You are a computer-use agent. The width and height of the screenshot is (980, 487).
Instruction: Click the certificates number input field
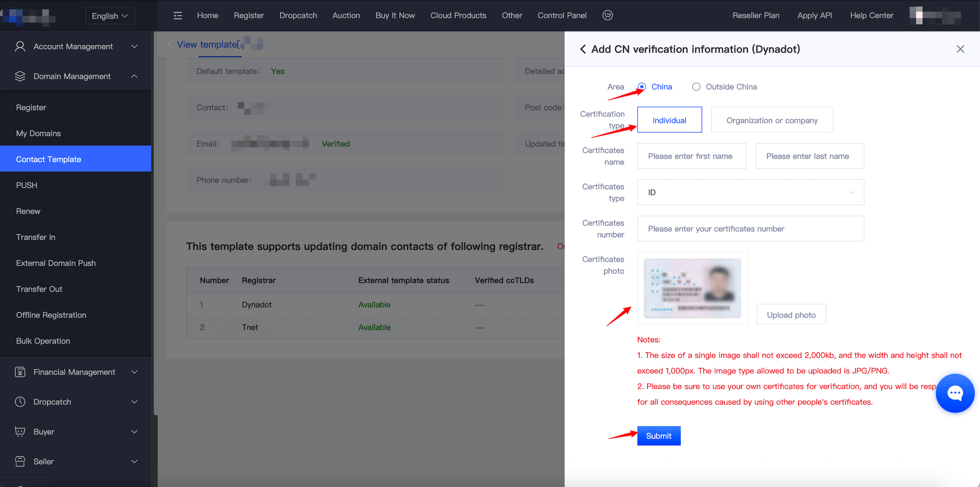tap(750, 229)
